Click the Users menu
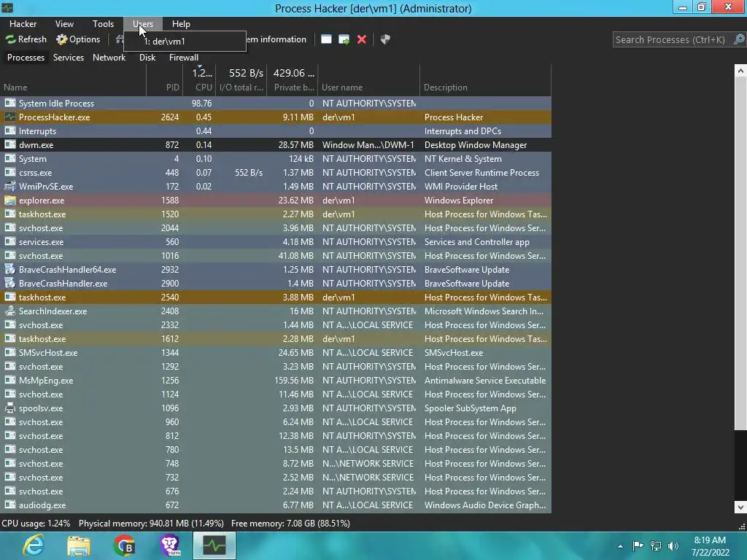 (x=143, y=24)
